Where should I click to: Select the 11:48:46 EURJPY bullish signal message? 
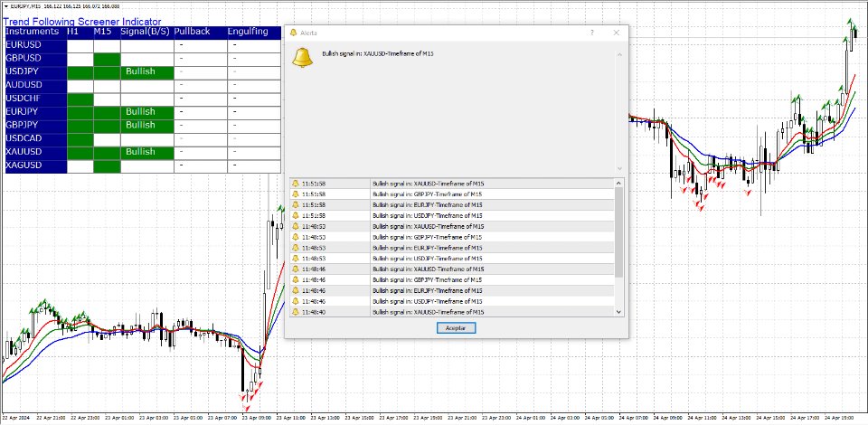click(x=427, y=290)
